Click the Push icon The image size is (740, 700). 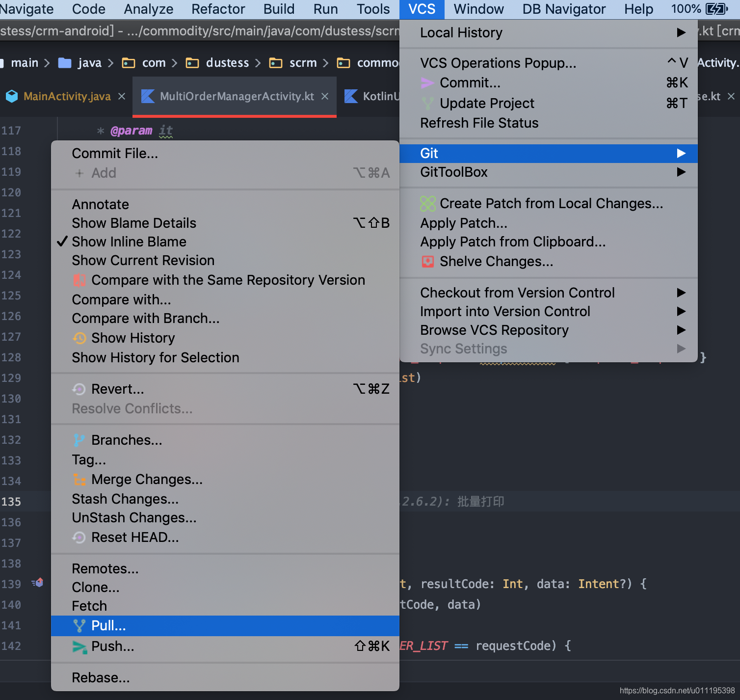[79, 646]
